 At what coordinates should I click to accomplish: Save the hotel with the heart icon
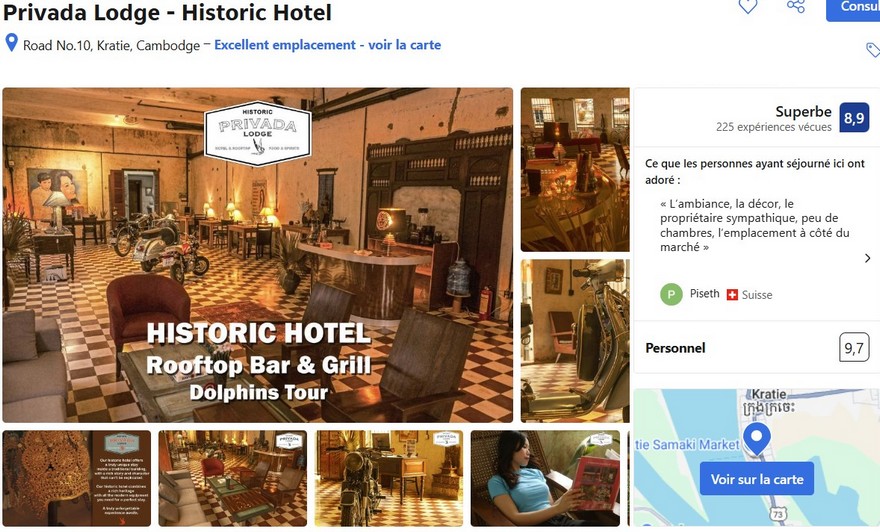(x=748, y=6)
